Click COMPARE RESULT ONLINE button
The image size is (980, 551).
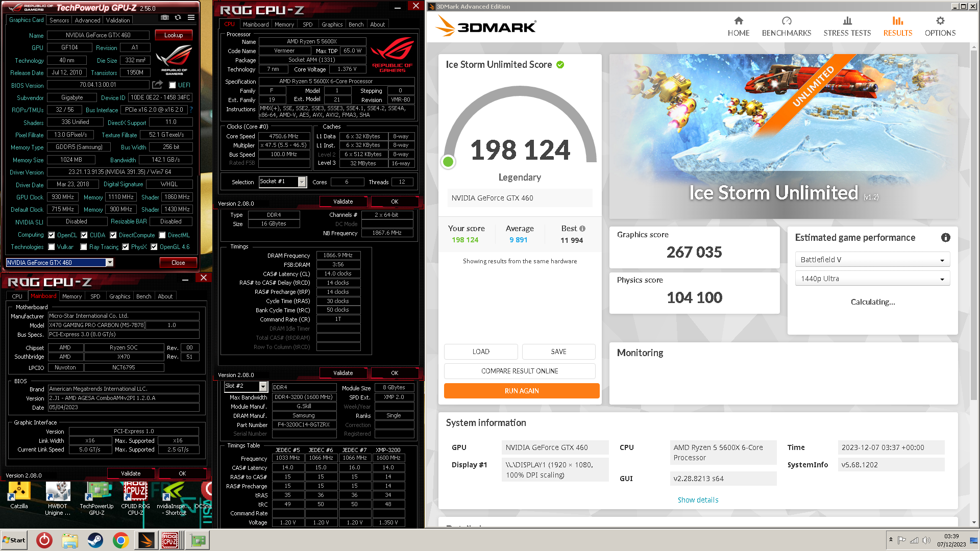(520, 371)
